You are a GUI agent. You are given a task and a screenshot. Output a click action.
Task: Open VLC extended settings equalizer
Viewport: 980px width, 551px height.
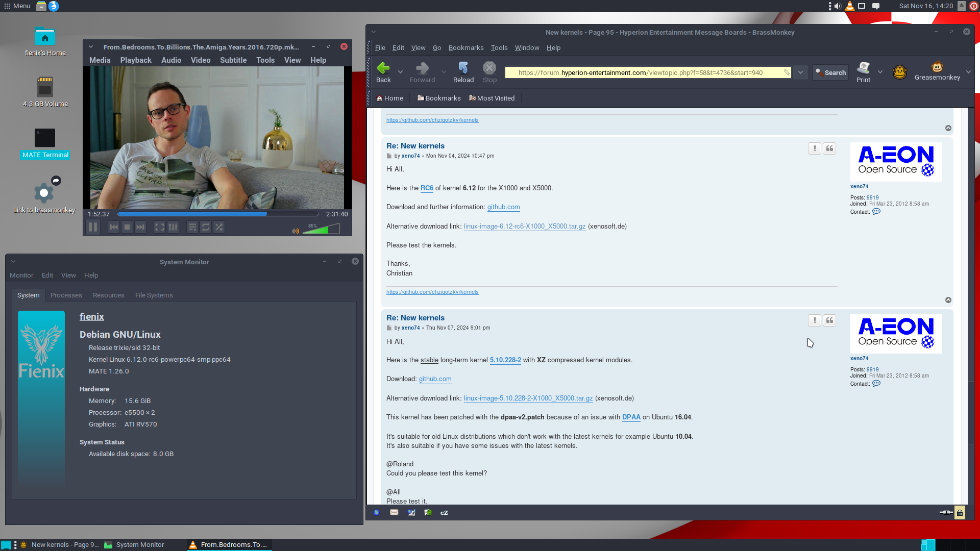point(173,228)
